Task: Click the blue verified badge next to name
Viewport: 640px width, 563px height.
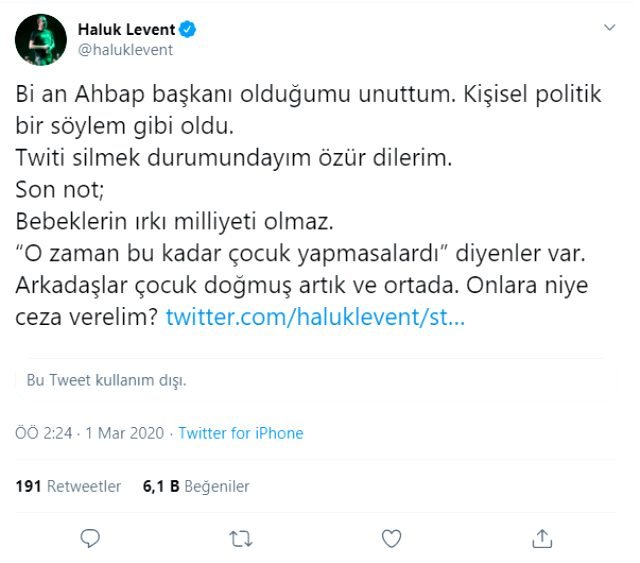Action: pos(188,30)
